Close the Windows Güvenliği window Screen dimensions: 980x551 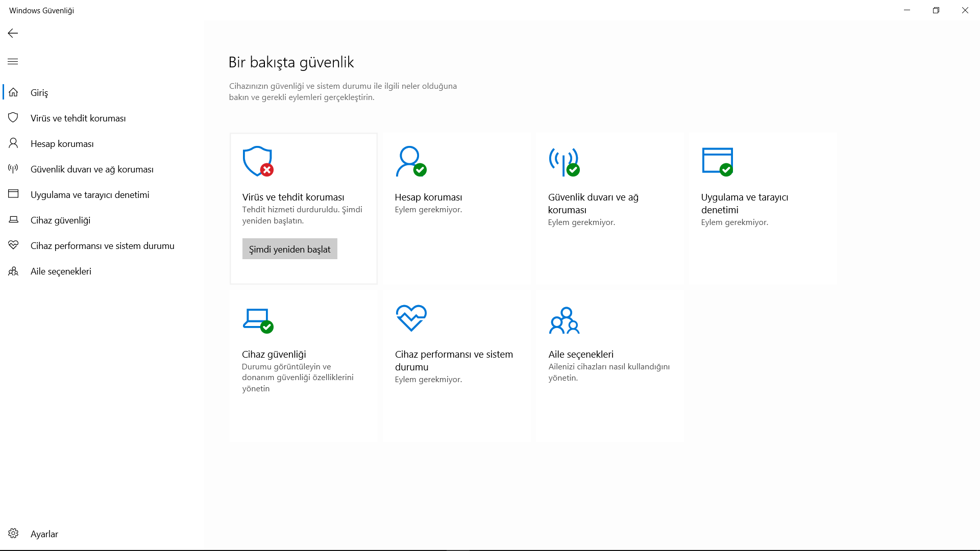pyautogui.click(x=965, y=10)
